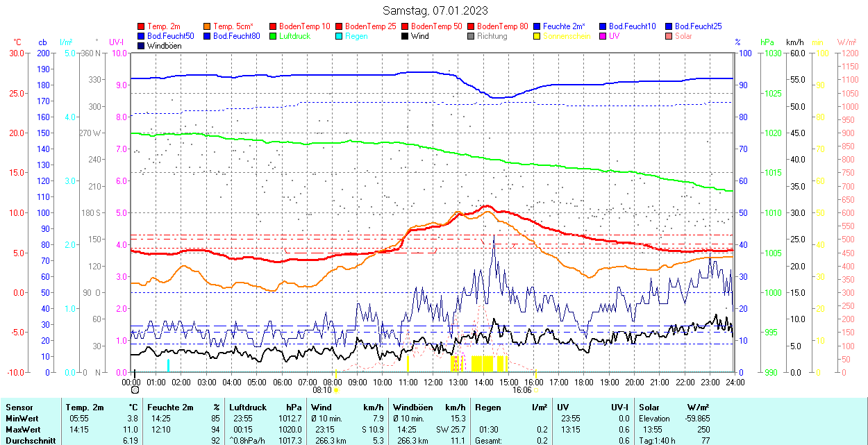
Task: Click the green hPa axis unit label
Action: 767,42
